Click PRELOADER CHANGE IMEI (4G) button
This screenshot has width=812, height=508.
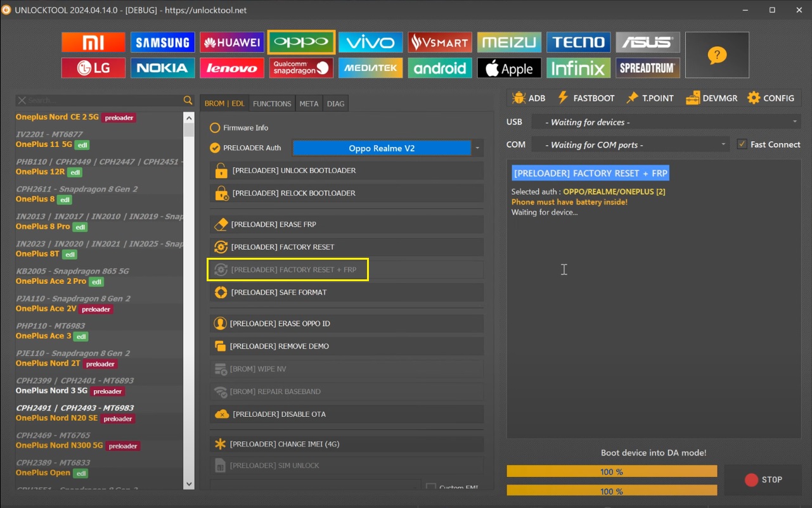[346, 444]
